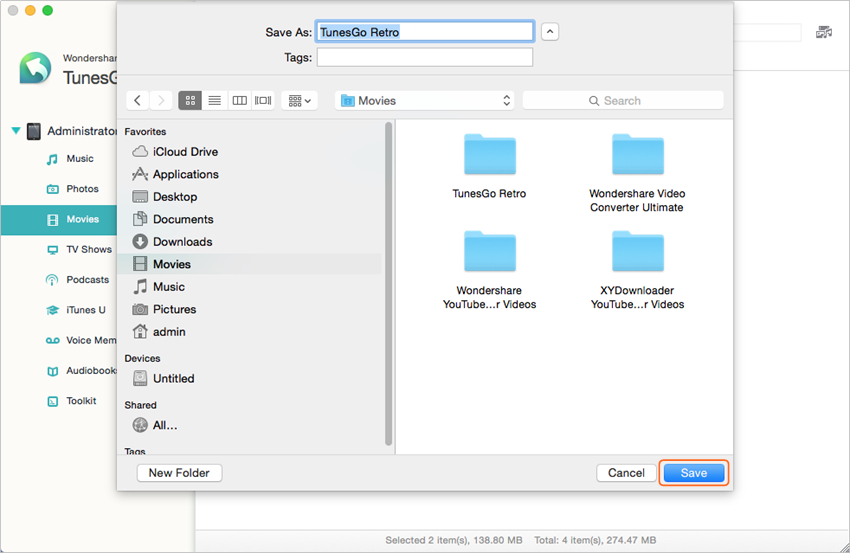This screenshot has width=850, height=553.
Task: Open the item arrangement dropdown
Action: pyautogui.click(x=299, y=100)
